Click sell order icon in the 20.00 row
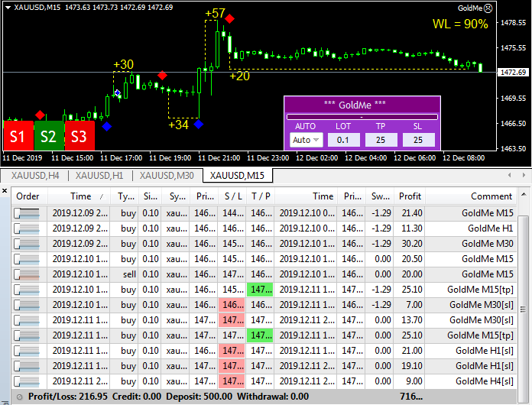 [27, 274]
